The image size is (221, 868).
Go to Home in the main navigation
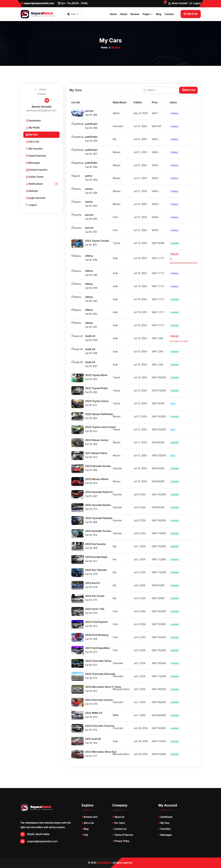[x=113, y=14]
